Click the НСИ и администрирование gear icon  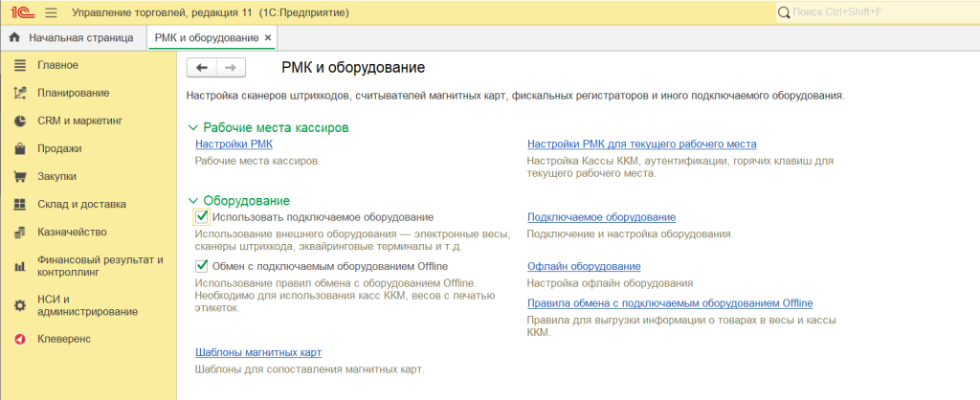20,305
